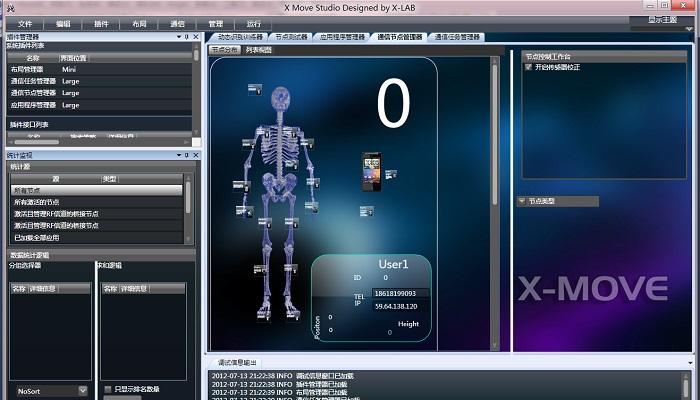Open the 插件 menu
This screenshot has height=400, width=700.
click(x=101, y=24)
